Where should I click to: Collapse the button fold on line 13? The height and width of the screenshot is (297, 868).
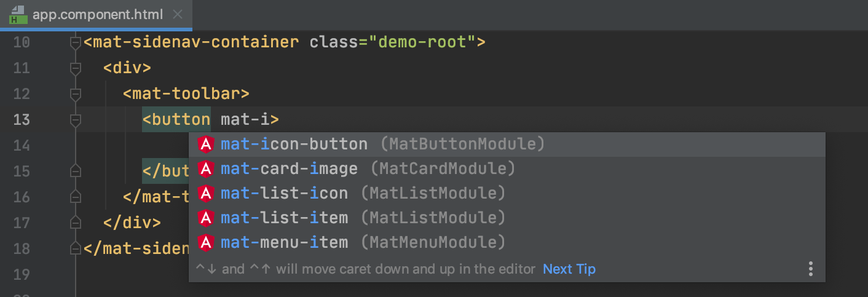tap(76, 119)
